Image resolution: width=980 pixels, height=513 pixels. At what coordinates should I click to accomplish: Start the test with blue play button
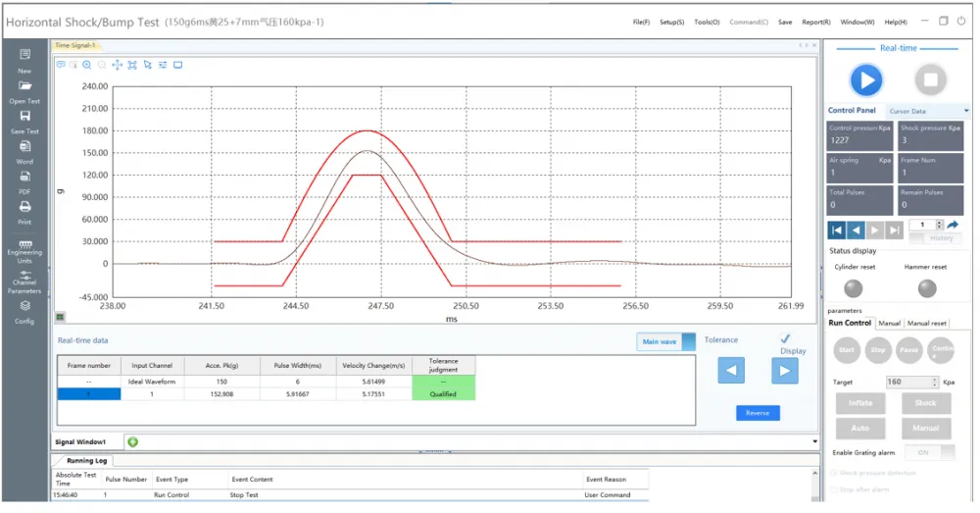point(865,80)
